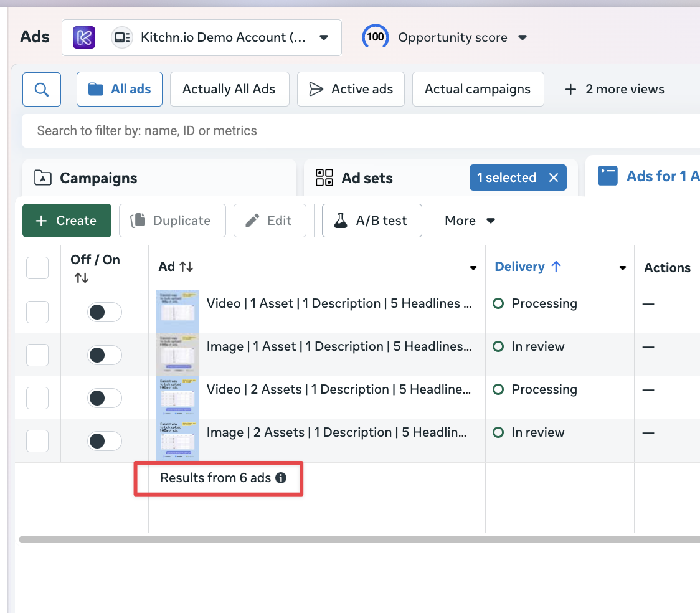Click the info icon beside Results from 6 ads
700x613 pixels.
click(x=281, y=478)
